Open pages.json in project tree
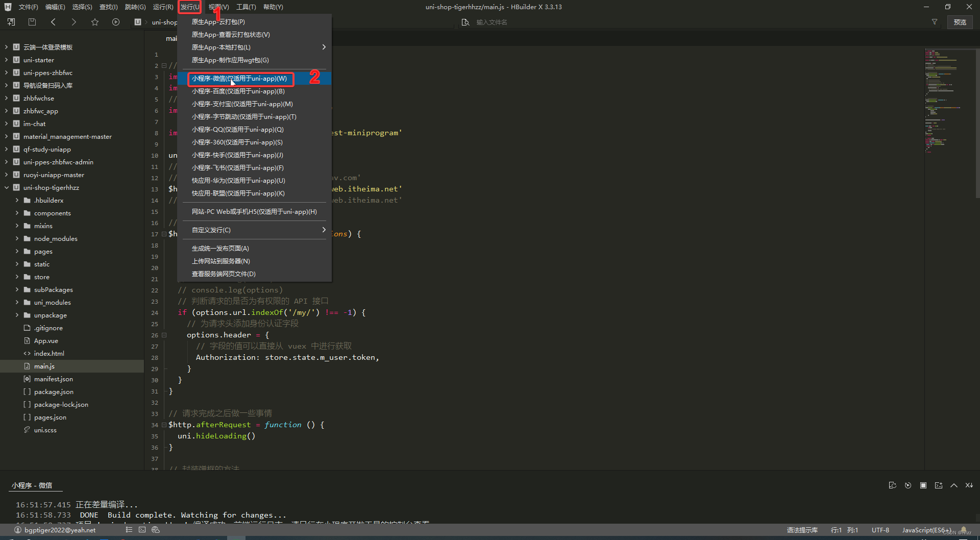The image size is (980, 540). (50, 417)
